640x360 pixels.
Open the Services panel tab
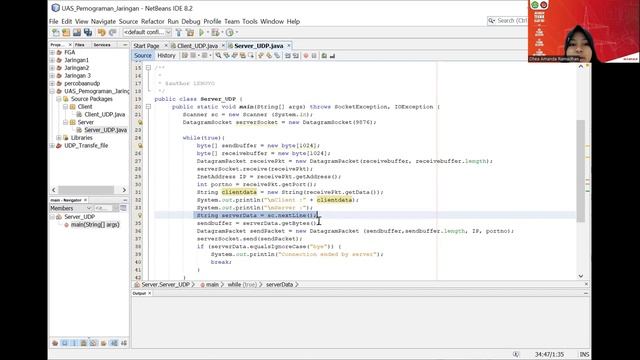[x=102, y=44]
